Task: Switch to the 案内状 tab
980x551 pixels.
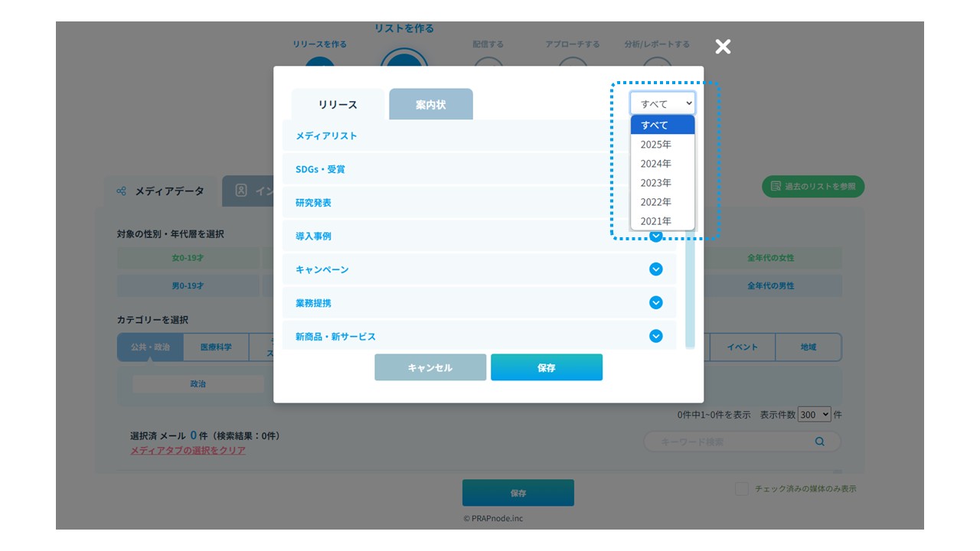Action: pos(431,105)
